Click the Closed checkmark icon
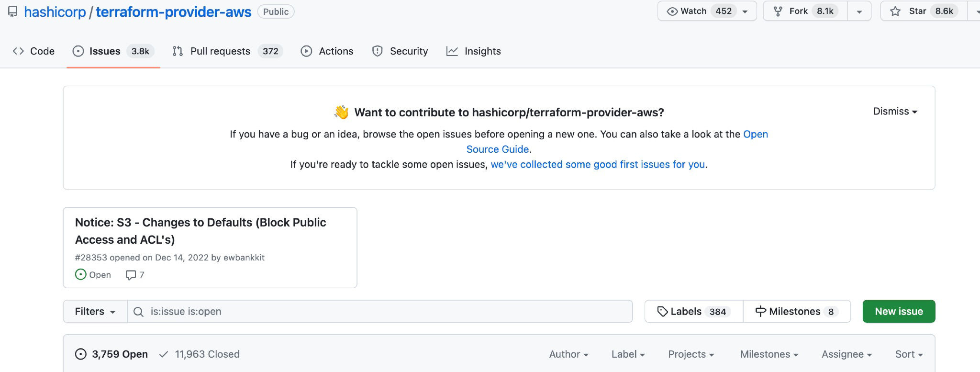Viewport: 980px width, 372px height. (x=164, y=354)
